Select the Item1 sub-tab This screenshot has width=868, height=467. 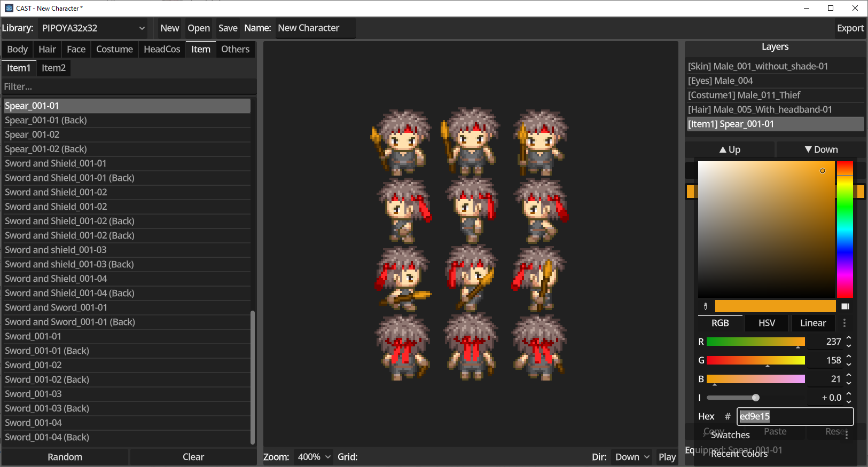[19, 68]
